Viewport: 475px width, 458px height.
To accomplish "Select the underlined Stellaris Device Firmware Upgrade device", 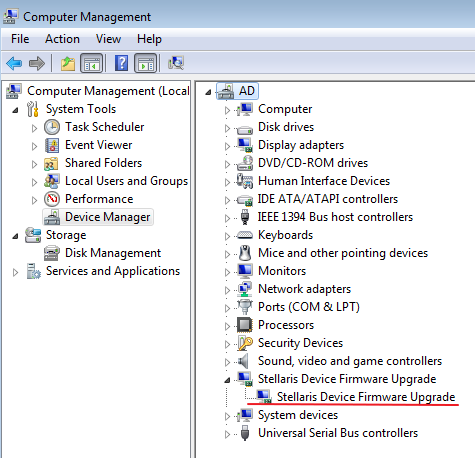I will coord(366,397).
